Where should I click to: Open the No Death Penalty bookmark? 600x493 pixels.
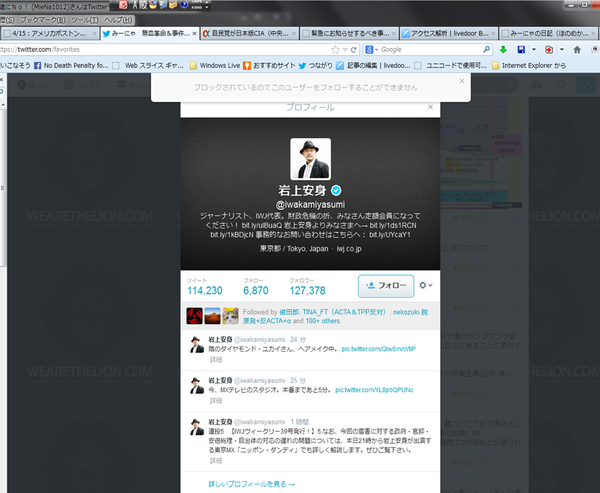(x=72, y=65)
